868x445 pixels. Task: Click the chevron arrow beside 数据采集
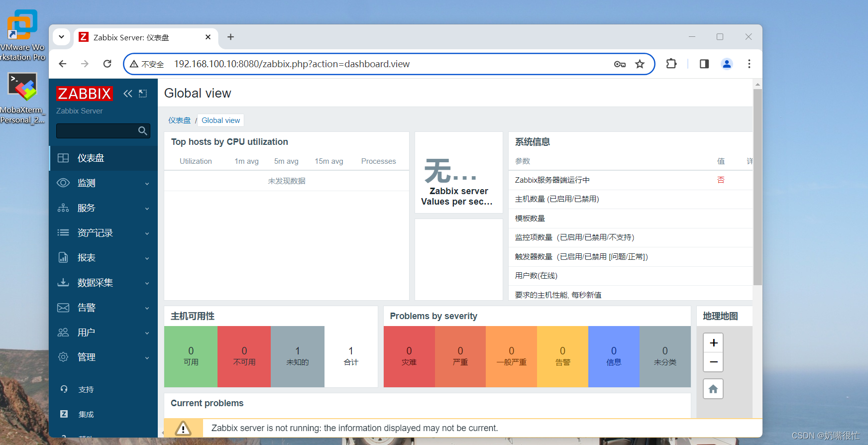pyautogui.click(x=147, y=283)
